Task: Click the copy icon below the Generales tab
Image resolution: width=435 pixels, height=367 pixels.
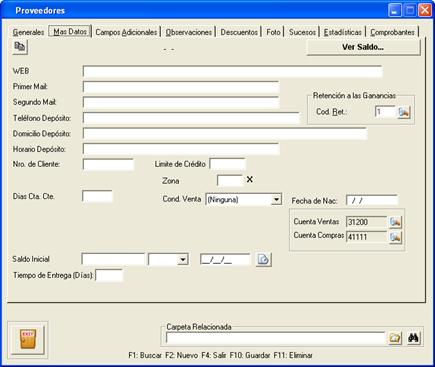Action: pos(20,47)
